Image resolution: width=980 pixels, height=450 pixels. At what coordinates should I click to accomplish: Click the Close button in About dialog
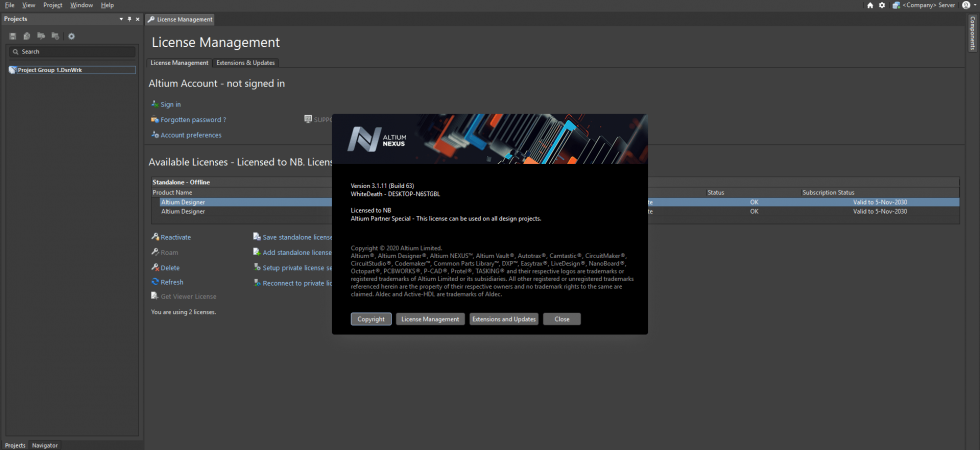coord(562,319)
